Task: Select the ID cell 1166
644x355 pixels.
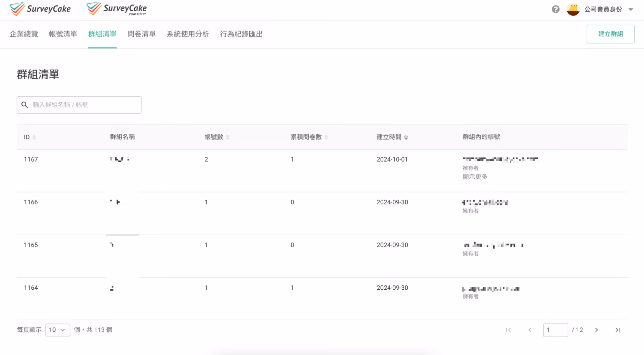Action: pos(31,202)
